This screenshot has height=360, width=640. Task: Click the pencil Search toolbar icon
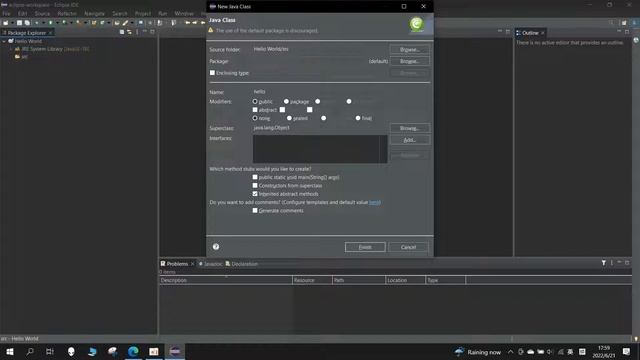tap(125, 22)
